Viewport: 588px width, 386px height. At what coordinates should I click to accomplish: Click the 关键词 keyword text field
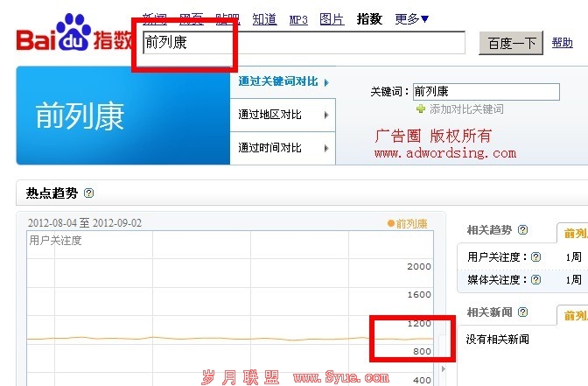(485, 91)
